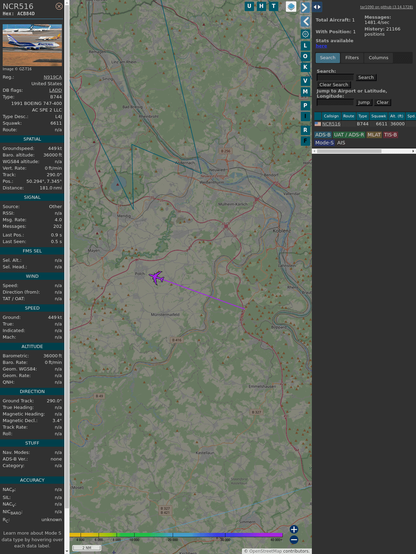Collapse sidebar with left chevron arrow

pos(305,22)
